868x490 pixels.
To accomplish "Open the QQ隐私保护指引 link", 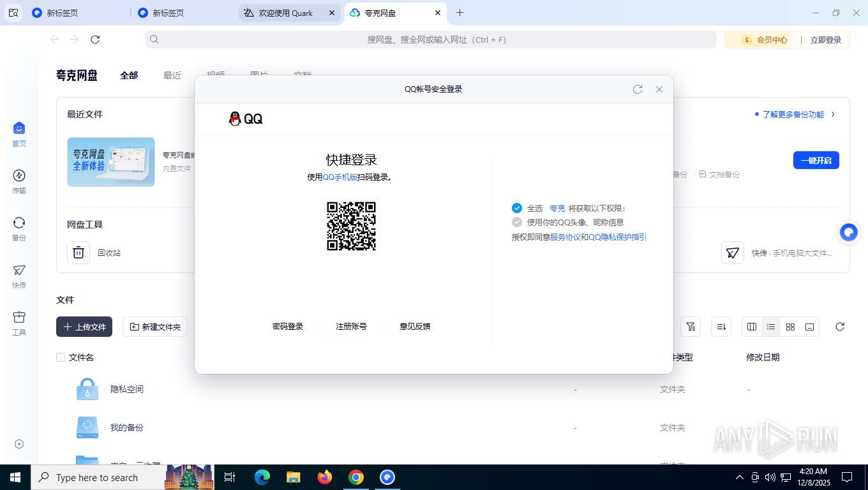I will [x=618, y=237].
